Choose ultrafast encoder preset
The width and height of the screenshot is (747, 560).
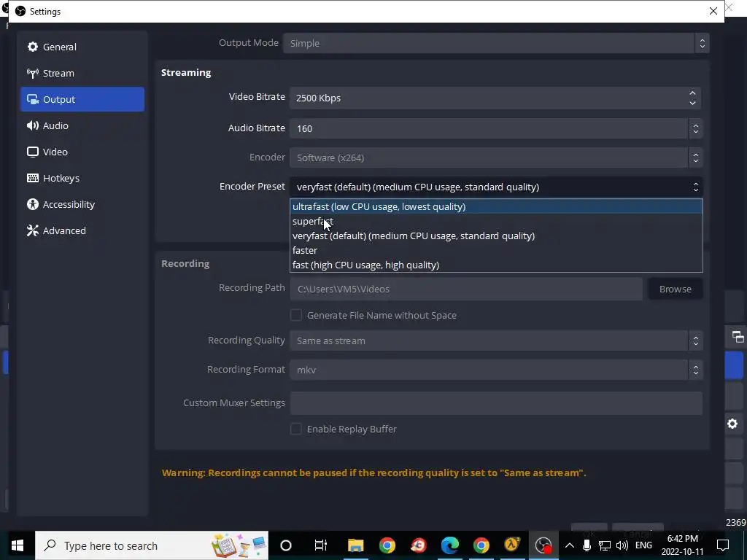(496, 206)
